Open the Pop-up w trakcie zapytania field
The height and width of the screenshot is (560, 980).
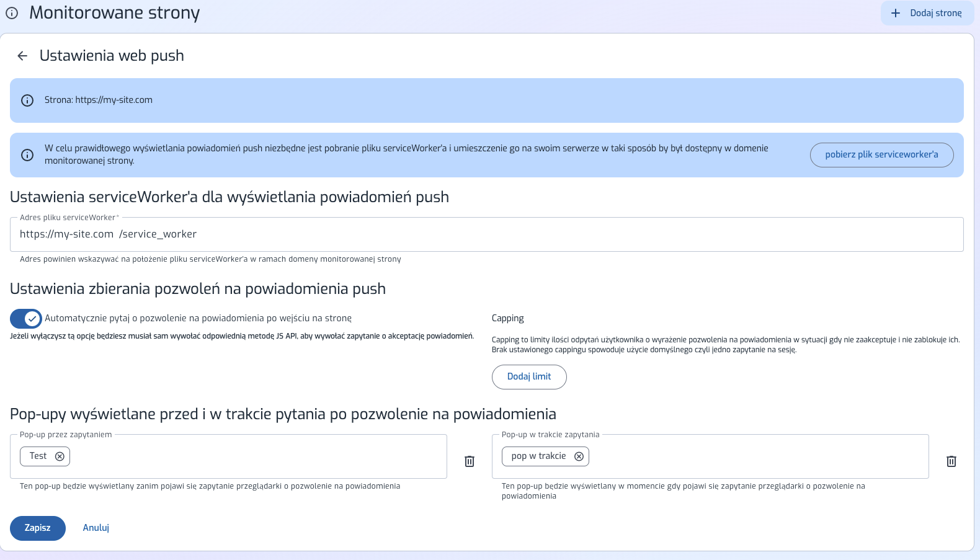pos(744,456)
